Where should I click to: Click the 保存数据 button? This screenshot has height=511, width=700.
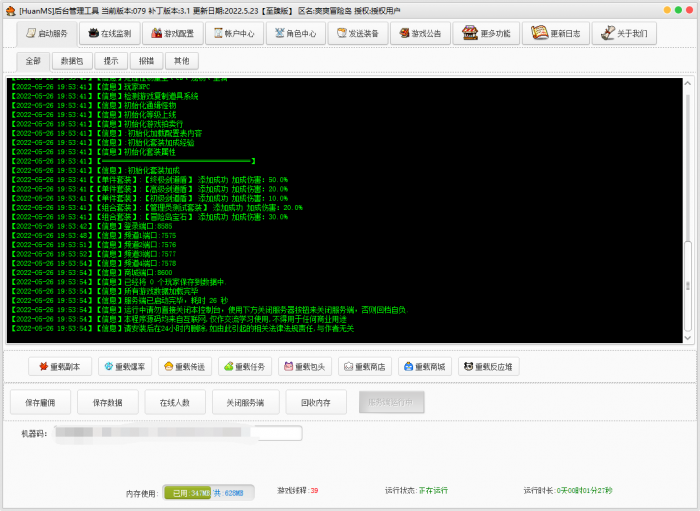108,403
